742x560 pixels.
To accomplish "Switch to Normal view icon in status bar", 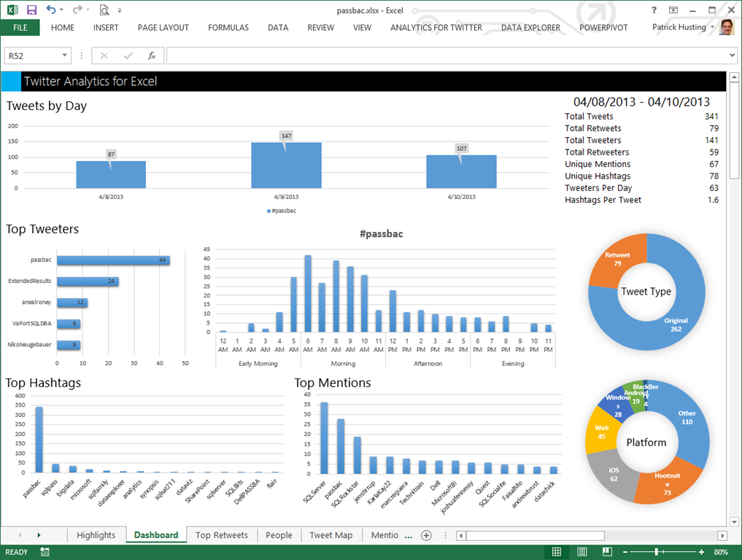I will [x=557, y=551].
